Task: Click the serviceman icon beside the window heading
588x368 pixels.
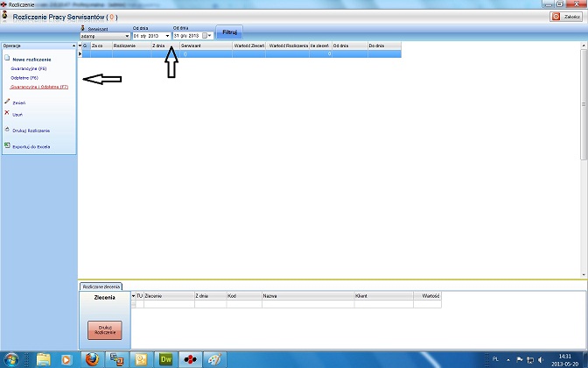Action: 4,16
